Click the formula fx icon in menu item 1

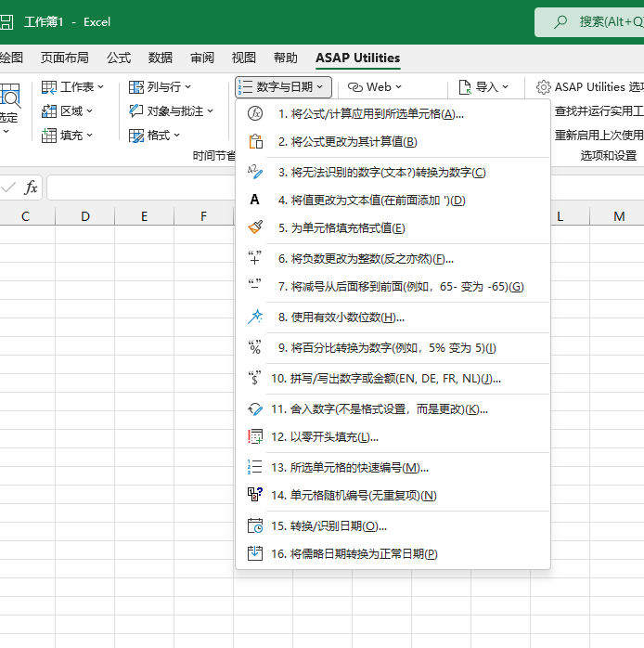[x=255, y=113]
